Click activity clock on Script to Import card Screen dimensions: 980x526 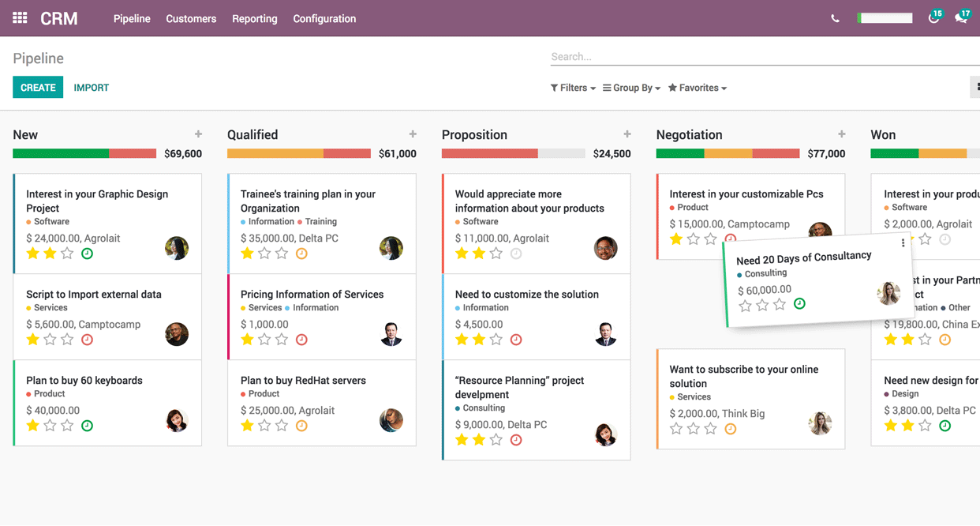tap(88, 340)
